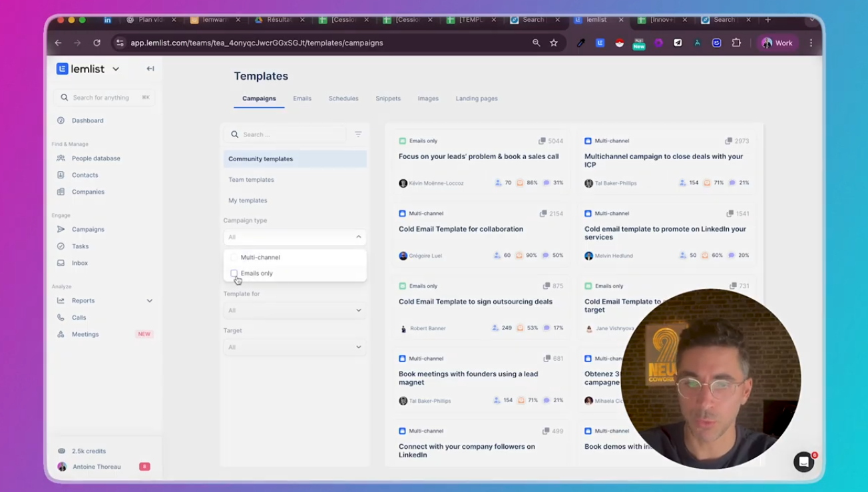Switch to the Landing pages tab

coord(477,99)
